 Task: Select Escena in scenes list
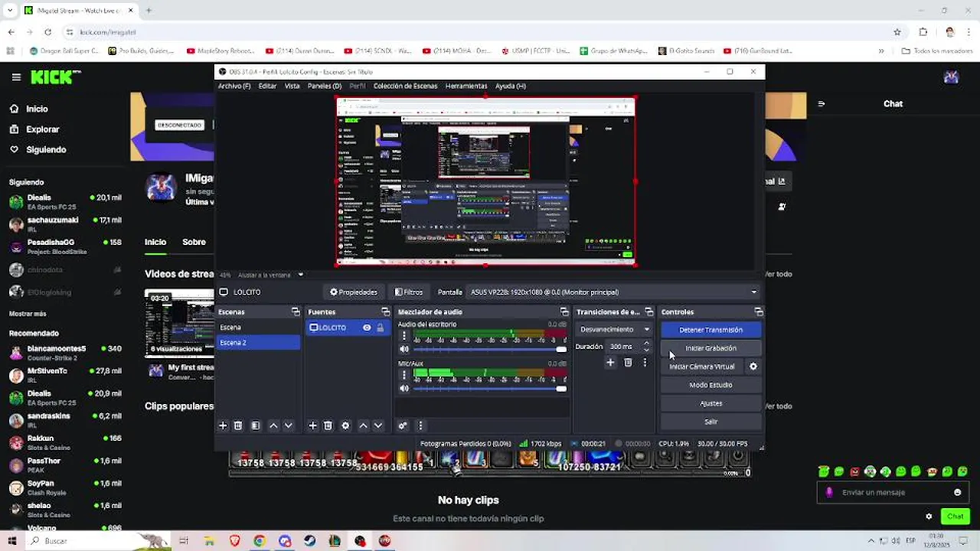click(258, 328)
